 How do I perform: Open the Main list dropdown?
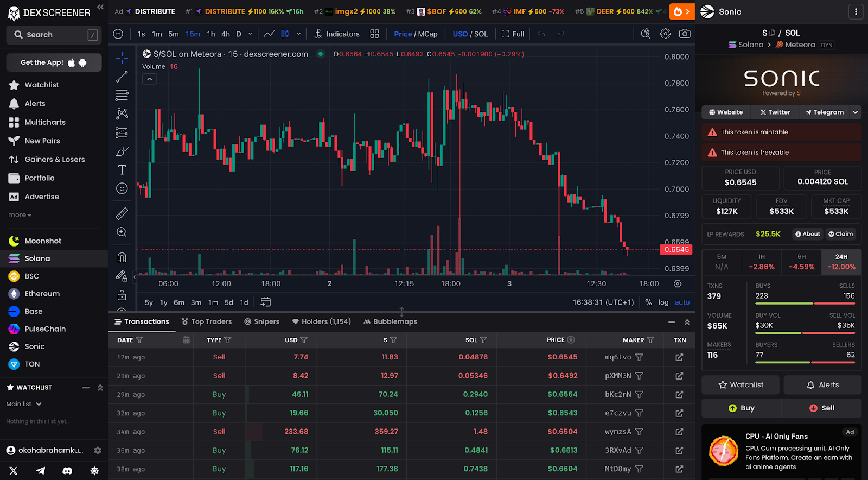click(x=24, y=404)
